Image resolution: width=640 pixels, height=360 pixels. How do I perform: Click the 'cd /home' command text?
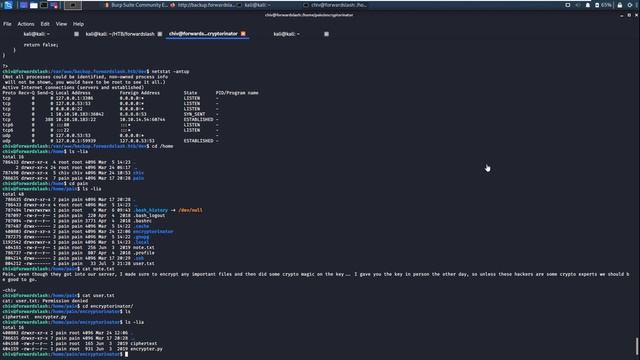click(162, 146)
